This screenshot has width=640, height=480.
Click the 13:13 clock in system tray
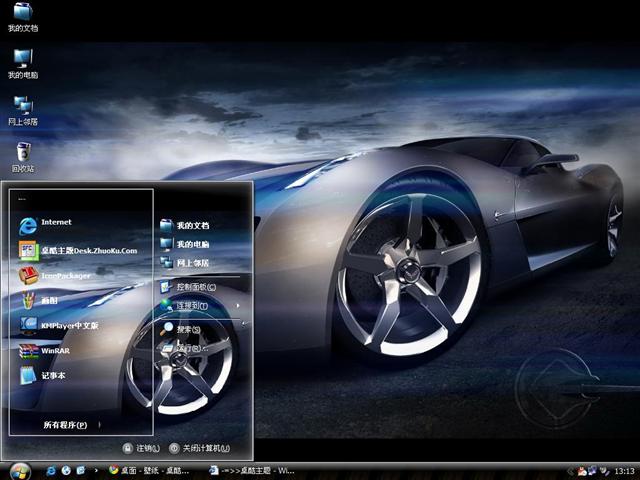624,470
